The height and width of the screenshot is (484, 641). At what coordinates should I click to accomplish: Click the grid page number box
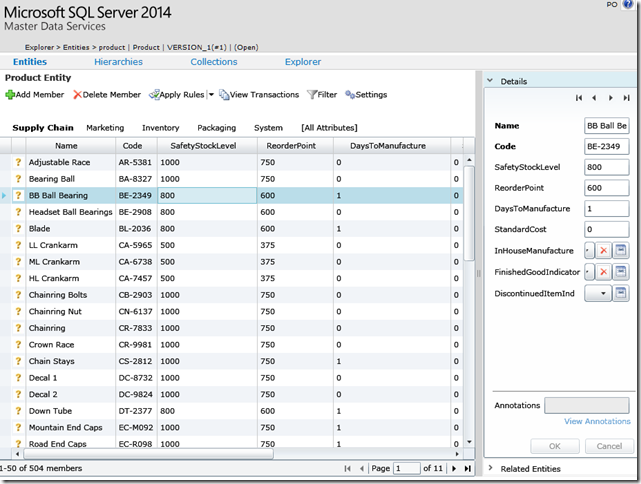pos(407,468)
